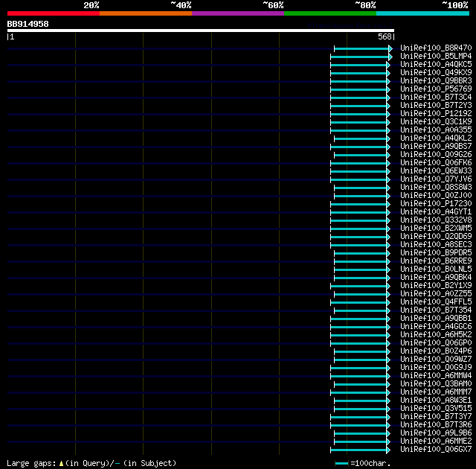
Task: Select the UniRef100_Q3V515 label
Action: coord(436,409)
